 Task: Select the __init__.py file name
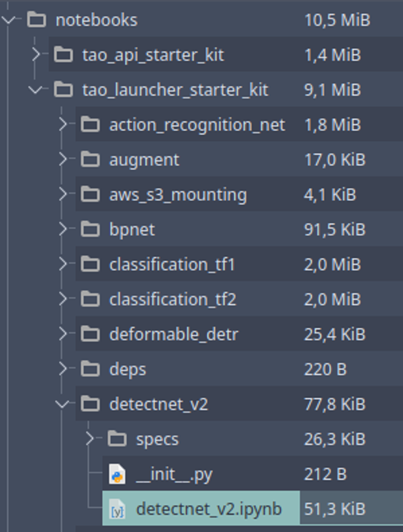coord(174,474)
